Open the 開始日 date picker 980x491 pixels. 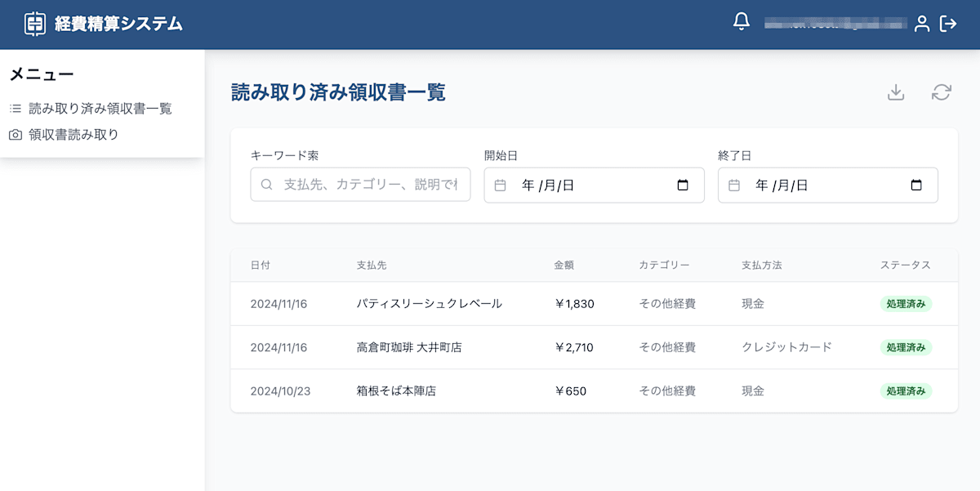(684, 185)
